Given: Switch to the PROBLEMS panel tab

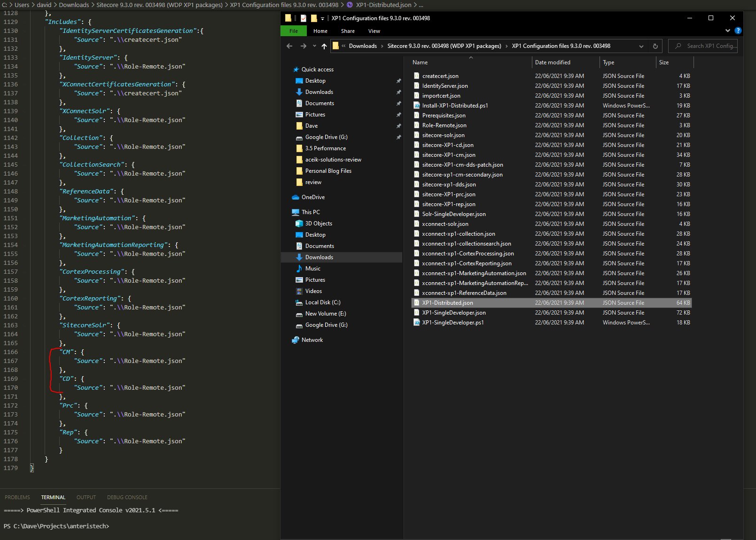Looking at the screenshot, I should tap(17, 497).
